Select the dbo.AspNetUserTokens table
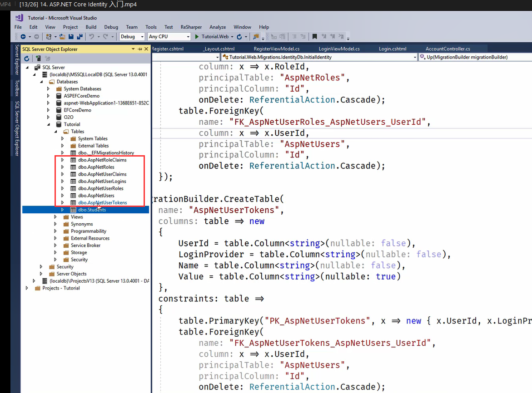This screenshot has width=532, height=393. (x=102, y=203)
